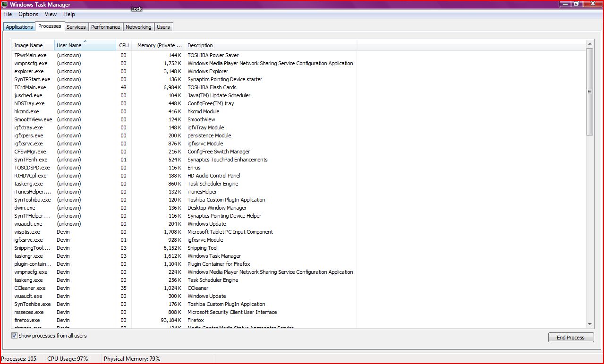
Task: Select the SynTPEnh.exe process
Action: tap(30, 160)
